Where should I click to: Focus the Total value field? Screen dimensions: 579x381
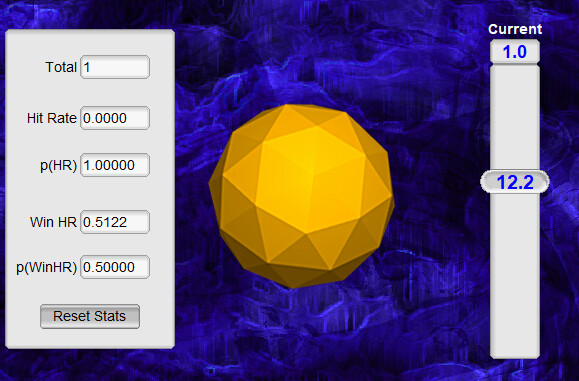click(115, 67)
